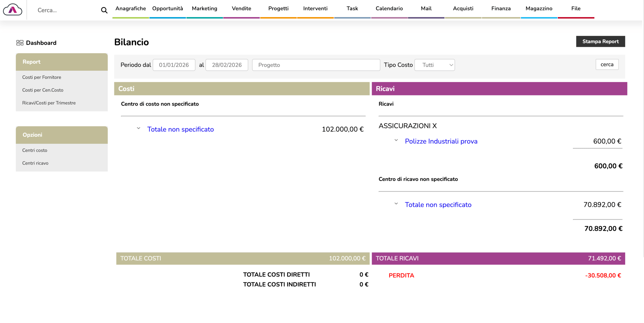Screen dimensions: 644x323
Task: Open the Magazzino menu
Action: coord(539,9)
